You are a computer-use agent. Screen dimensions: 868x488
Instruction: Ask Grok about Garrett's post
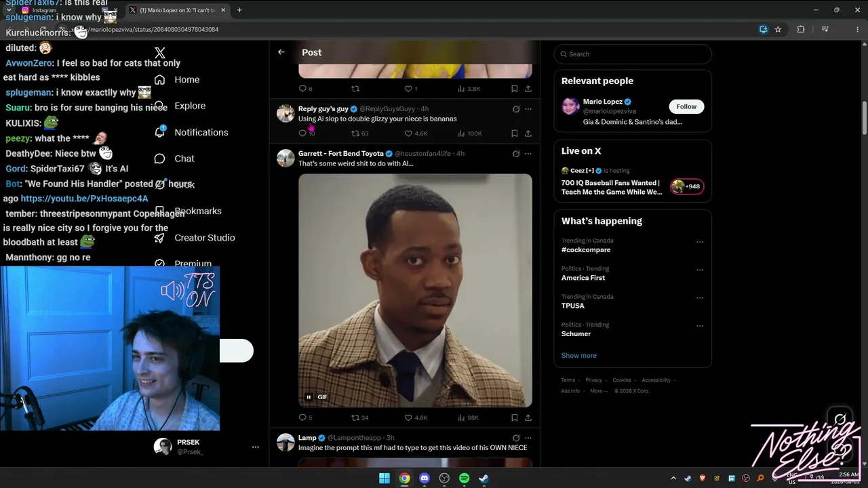click(516, 154)
